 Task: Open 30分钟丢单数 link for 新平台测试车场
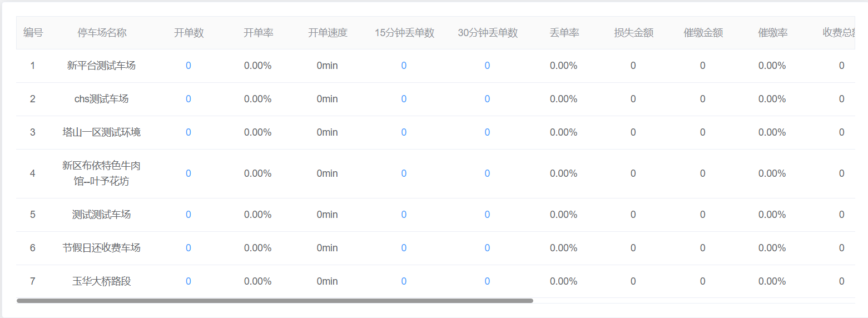tap(487, 66)
